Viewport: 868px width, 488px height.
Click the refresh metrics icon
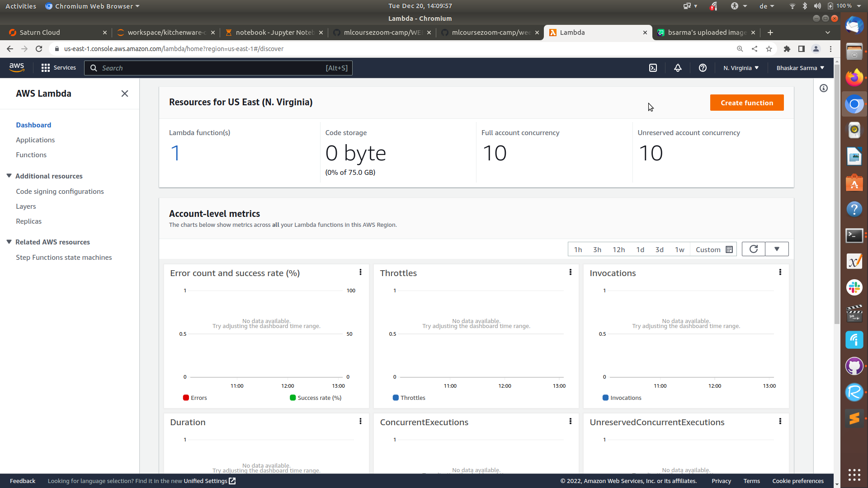[754, 249]
